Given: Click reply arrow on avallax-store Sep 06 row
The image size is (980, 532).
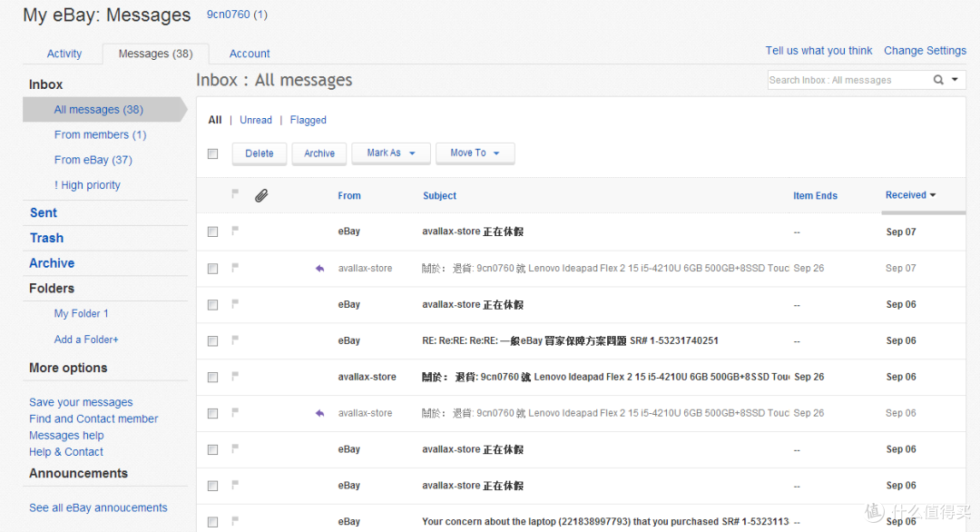Looking at the screenshot, I should pyautogui.click(x=319, y=413).
